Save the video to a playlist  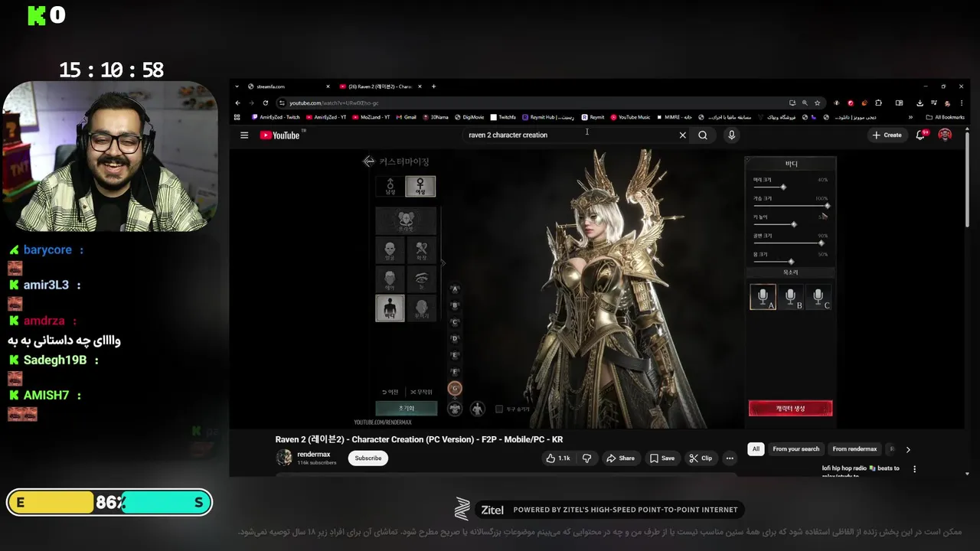(x=662, y=458)
